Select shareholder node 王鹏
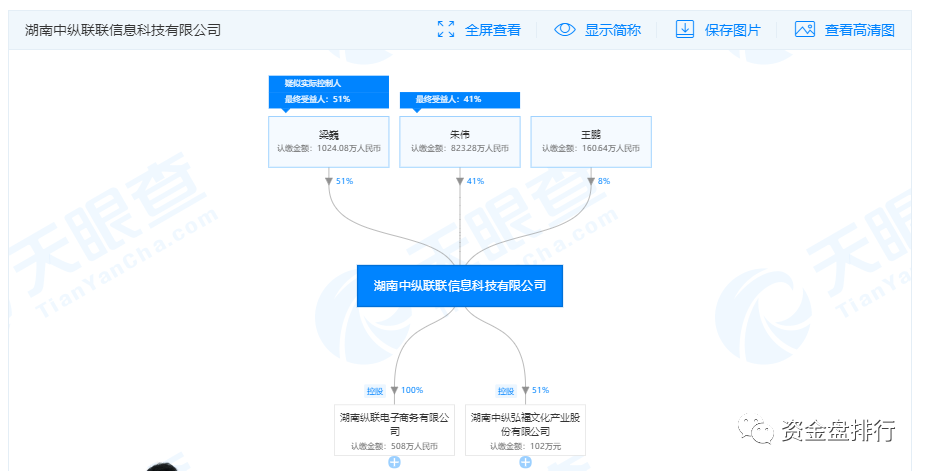 pyautogui.click(x=591, y=142)
